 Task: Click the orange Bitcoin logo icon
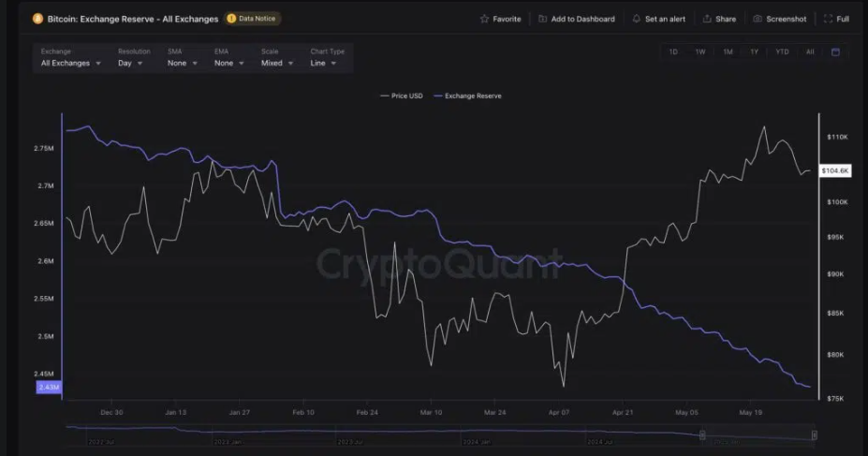click(37, 19)
